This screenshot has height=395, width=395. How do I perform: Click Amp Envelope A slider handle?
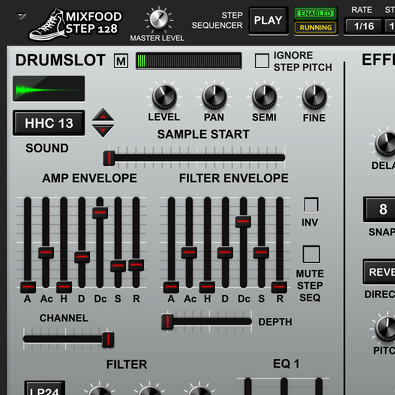[28, 287]
